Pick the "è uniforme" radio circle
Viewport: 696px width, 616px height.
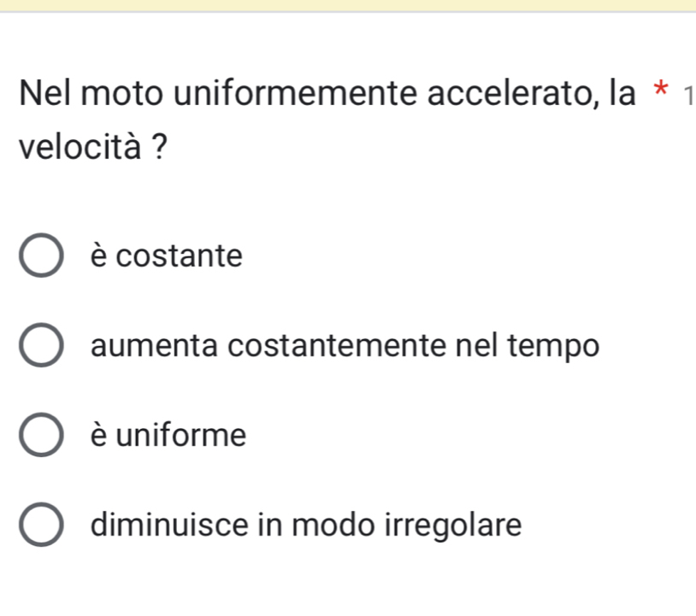click(40, 437)
